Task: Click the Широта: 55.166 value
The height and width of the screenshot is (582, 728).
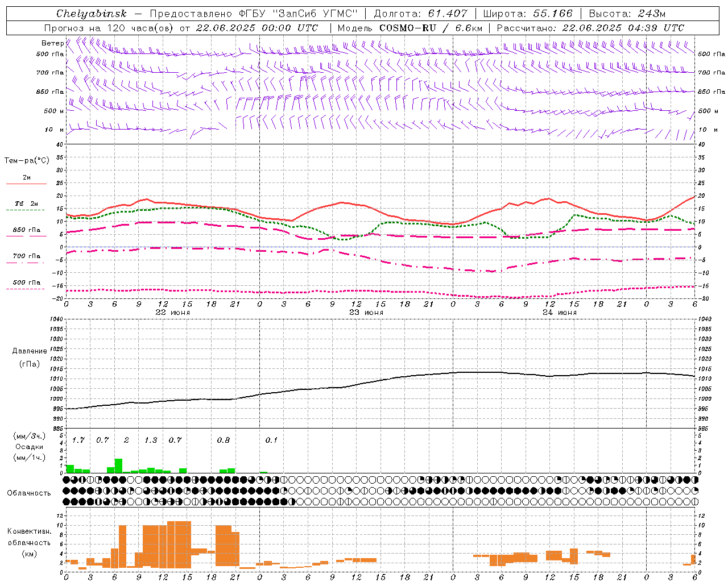Action: [x=528, y=14]
